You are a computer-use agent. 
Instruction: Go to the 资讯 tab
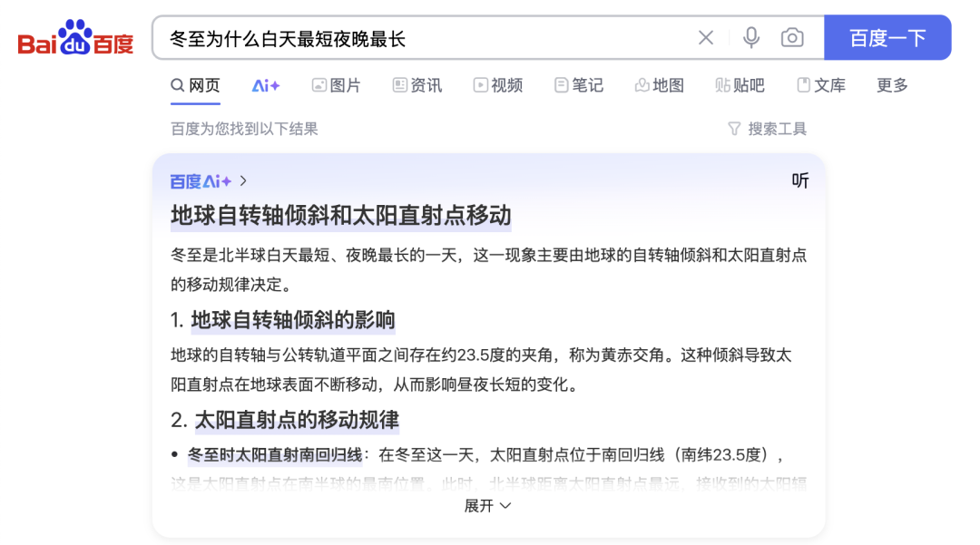click(x=417, y=85)
